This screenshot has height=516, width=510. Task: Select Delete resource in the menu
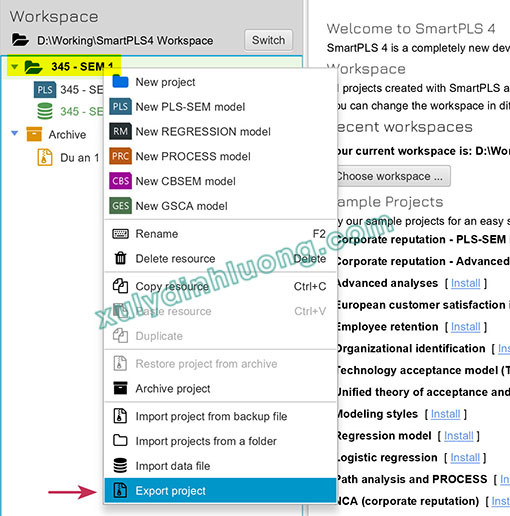[x=220, y=258]
